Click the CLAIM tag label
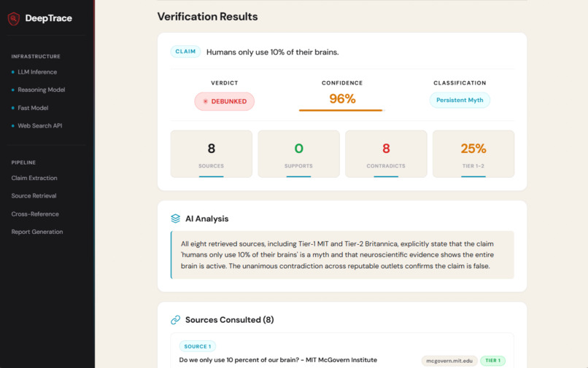Image resolution: width=588 pixels, height=368 pixels. (x=185, y=52)
